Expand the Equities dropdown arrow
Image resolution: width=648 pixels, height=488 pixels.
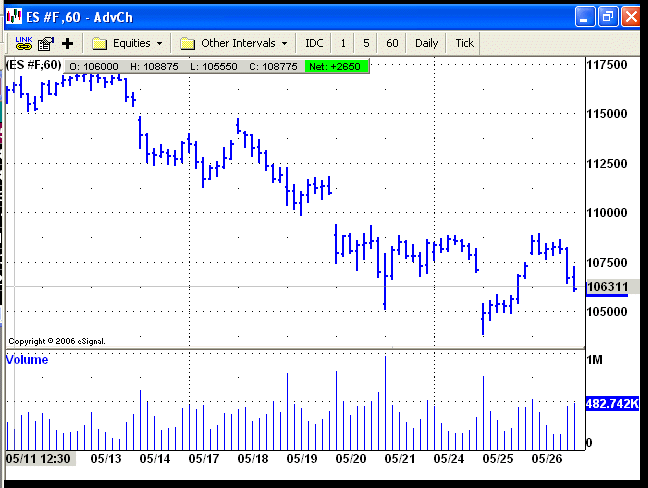160,43
